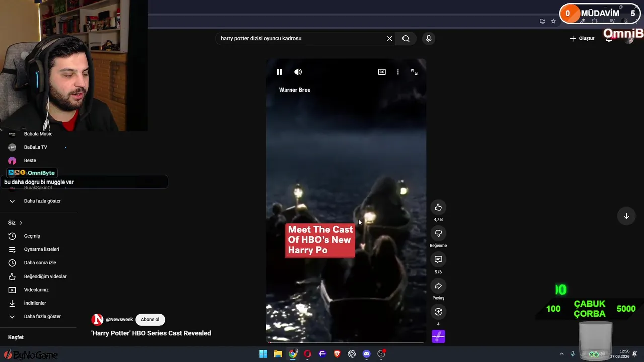Viewport: 644px width, 362px height.
Task: Open the Siz section chevron
Action: click(21, 223)
